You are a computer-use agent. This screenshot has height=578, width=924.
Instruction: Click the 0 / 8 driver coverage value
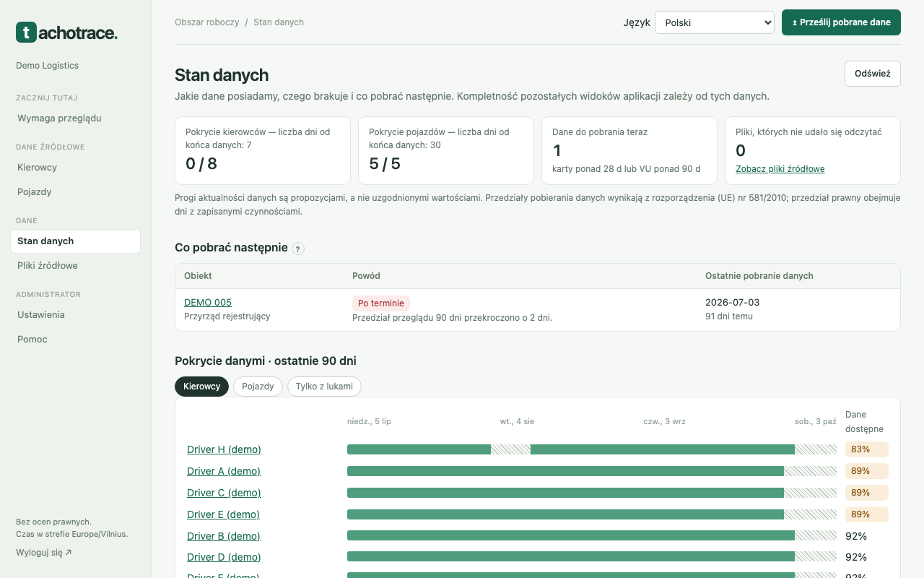(x=201, y=164)
